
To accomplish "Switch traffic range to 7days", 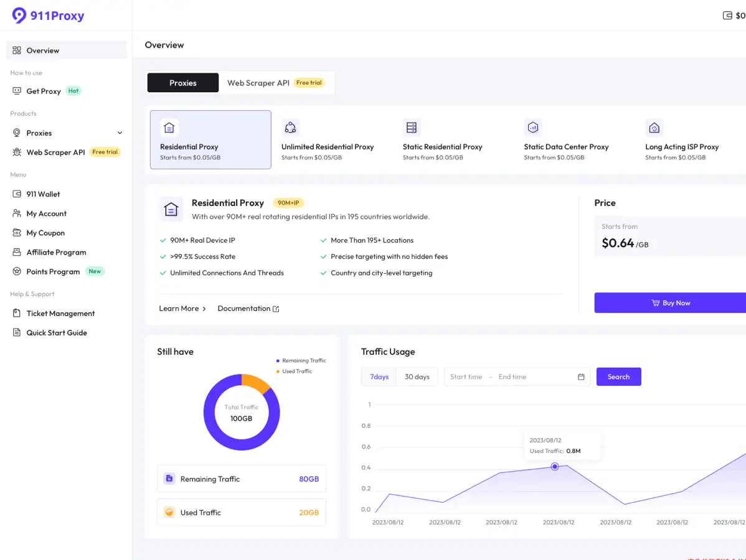I will click(x=379, y=377).
